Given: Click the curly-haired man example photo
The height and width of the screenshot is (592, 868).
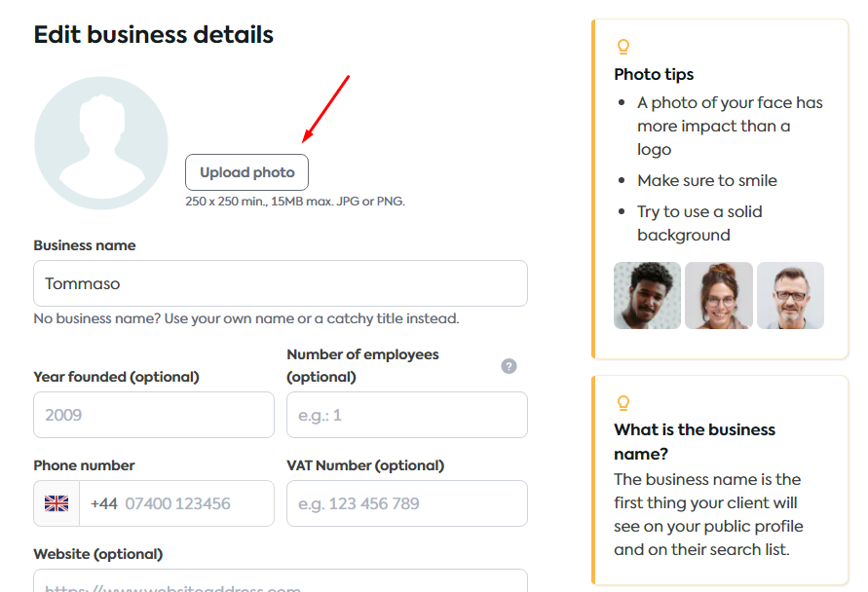Looking at the screenshot, I should point(647,295).
